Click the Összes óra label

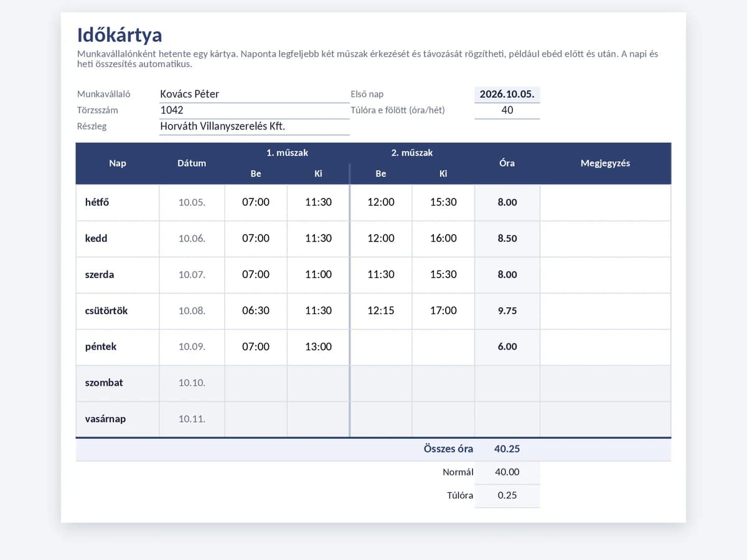pos(448,449)
